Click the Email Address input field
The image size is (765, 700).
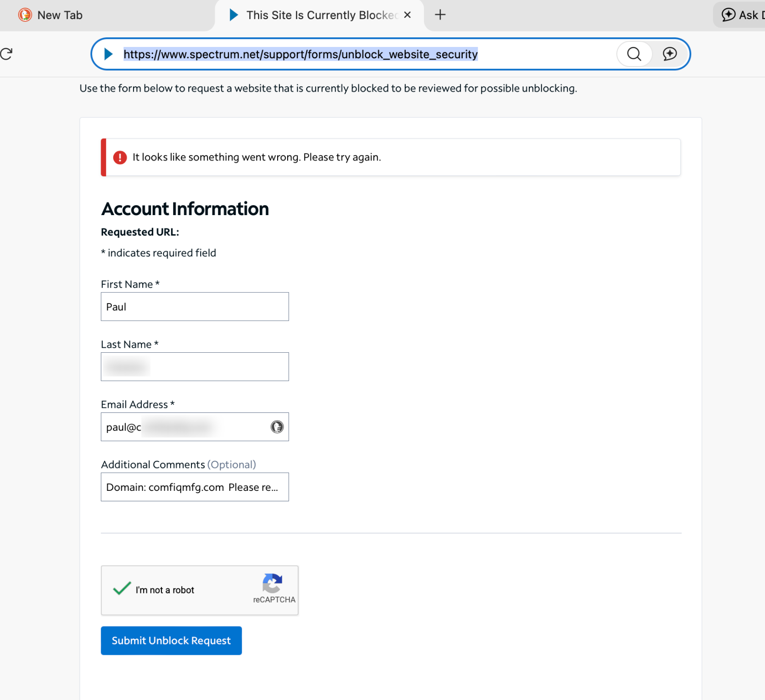pyautogui.click(x=195, y=427)
